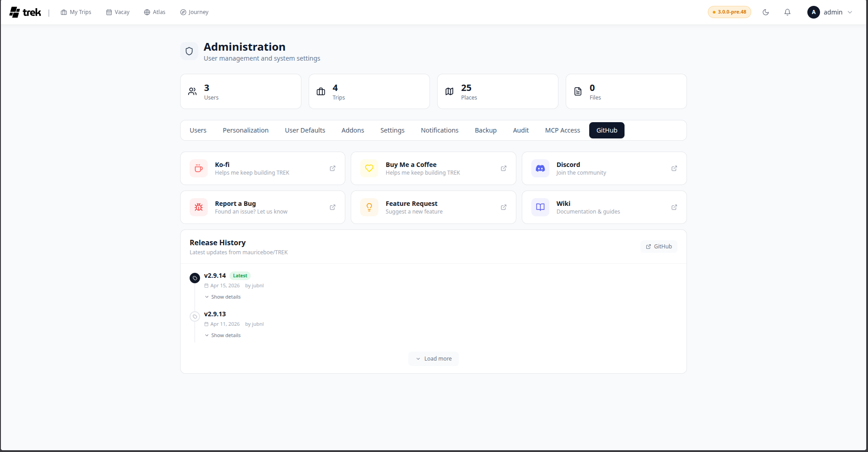Open the Addons tab
The height and width of the screenshot is (452, 868).
click(353, 130)
